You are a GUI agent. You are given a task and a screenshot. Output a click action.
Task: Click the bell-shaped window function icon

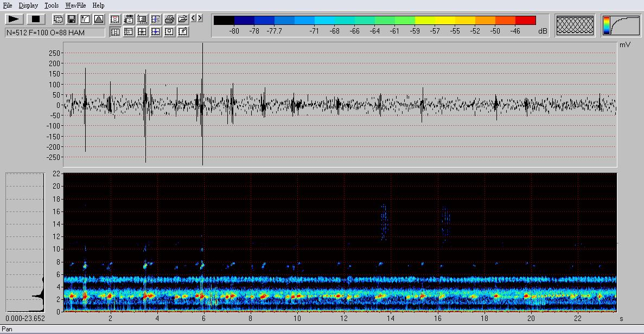point(99,19)
